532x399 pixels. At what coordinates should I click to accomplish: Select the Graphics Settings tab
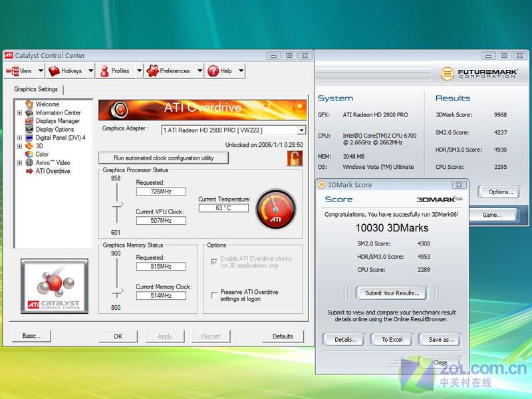pyautogui.click(x=36, y=89)
